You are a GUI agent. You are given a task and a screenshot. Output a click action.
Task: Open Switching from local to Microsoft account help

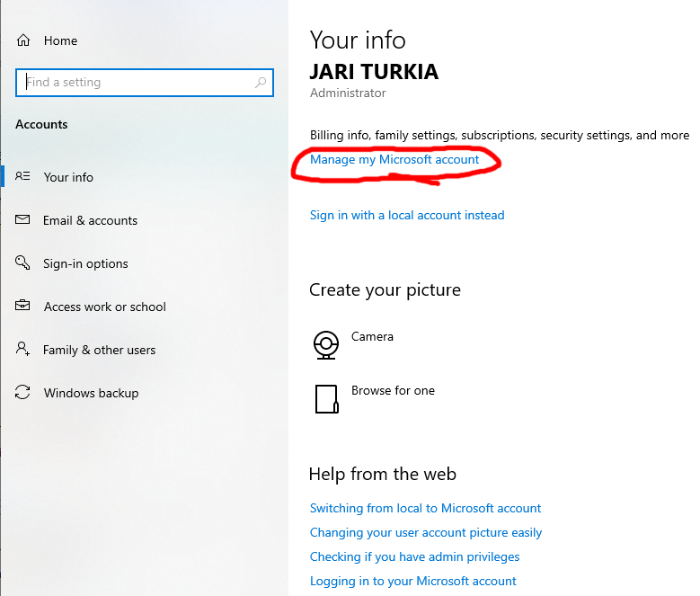(425, 508)
